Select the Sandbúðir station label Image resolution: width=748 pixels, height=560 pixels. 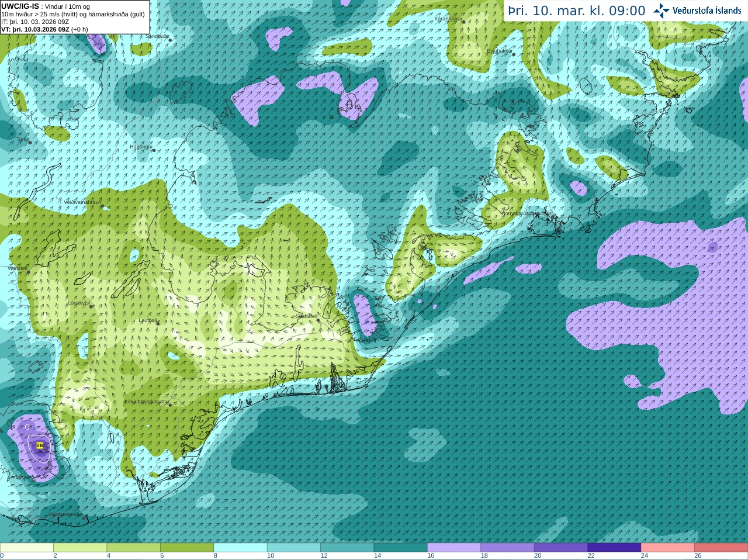point(157,36)
